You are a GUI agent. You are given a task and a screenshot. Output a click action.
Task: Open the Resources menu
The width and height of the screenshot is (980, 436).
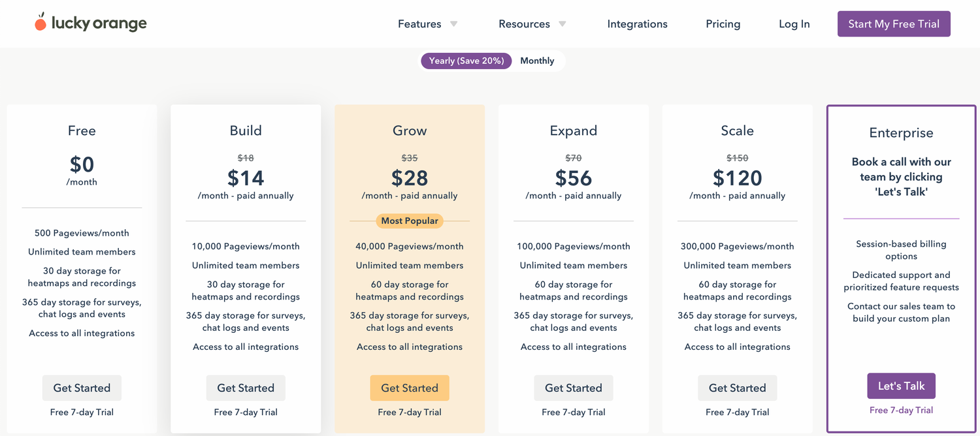tap(524, 24)
